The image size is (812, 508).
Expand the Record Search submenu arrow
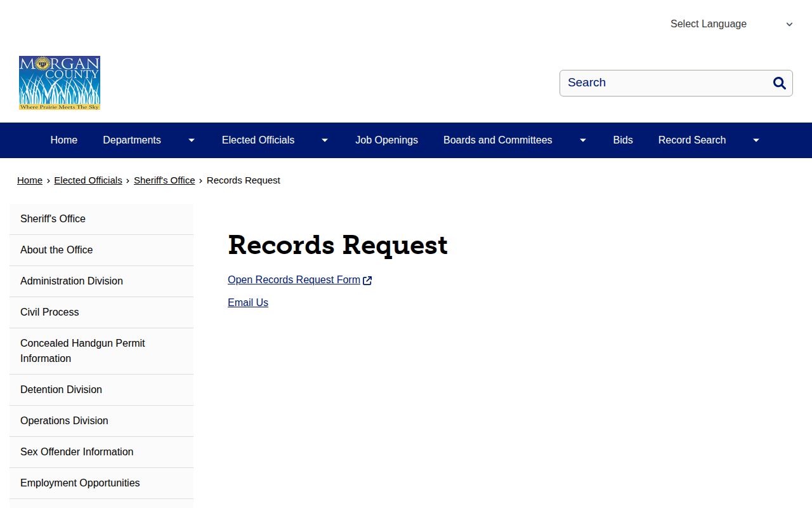click(x=756, y=140)
